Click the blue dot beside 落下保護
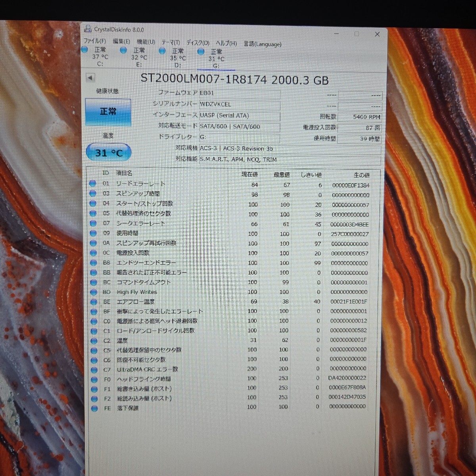This screenshot has height=476, width=476. [x=94, y=408]
